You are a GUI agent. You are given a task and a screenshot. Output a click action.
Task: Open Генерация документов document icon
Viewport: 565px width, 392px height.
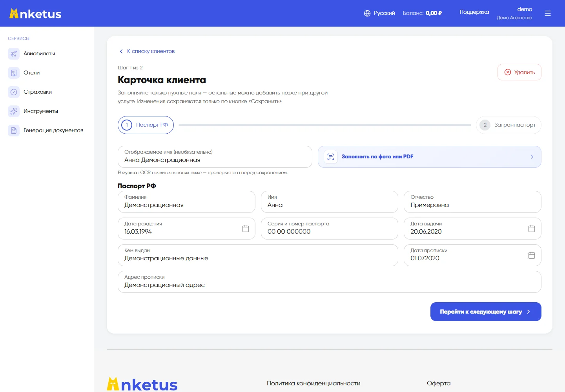(14, 131)
